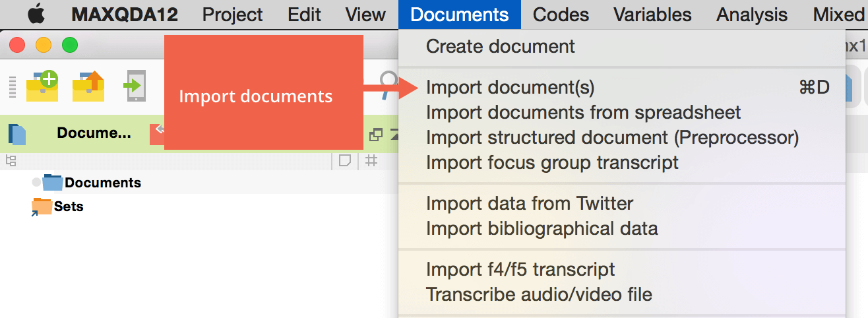This screenshot has height=318, width=868.
Task: Click the green zoom window button
Action: [70, 46]
